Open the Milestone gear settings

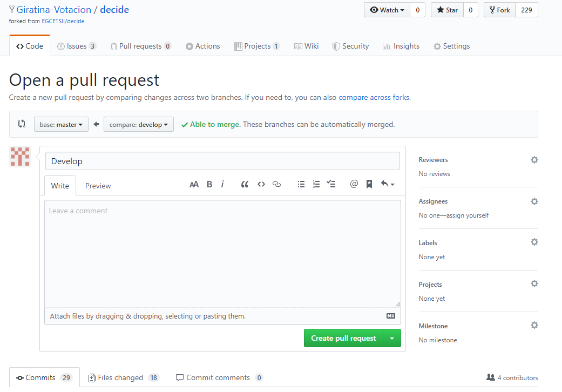[x=534, y=325]
